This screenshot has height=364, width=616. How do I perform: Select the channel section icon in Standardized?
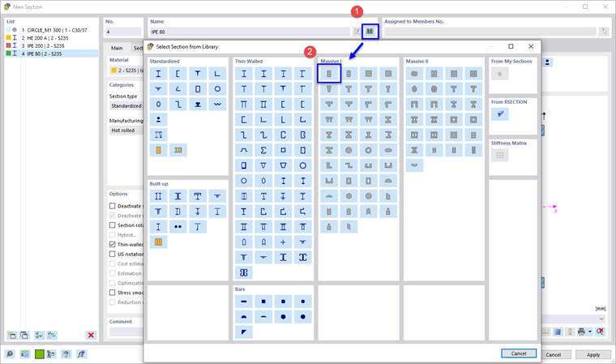coord(178,74)
